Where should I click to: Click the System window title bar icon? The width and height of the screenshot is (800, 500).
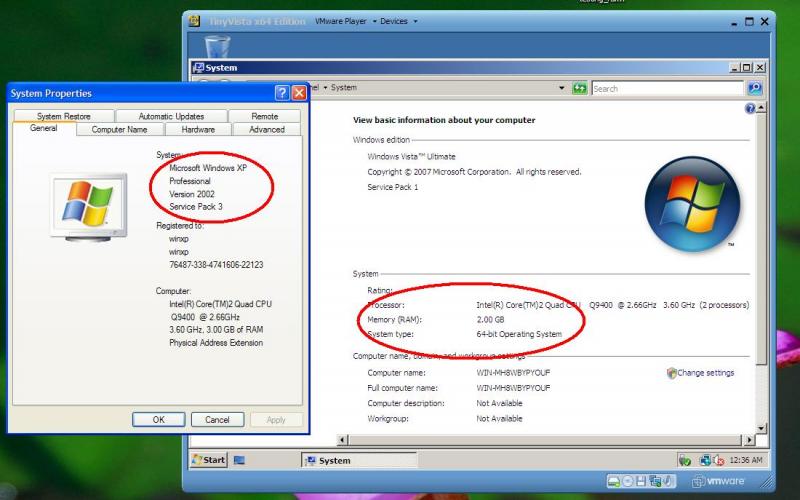click(198, 67)
